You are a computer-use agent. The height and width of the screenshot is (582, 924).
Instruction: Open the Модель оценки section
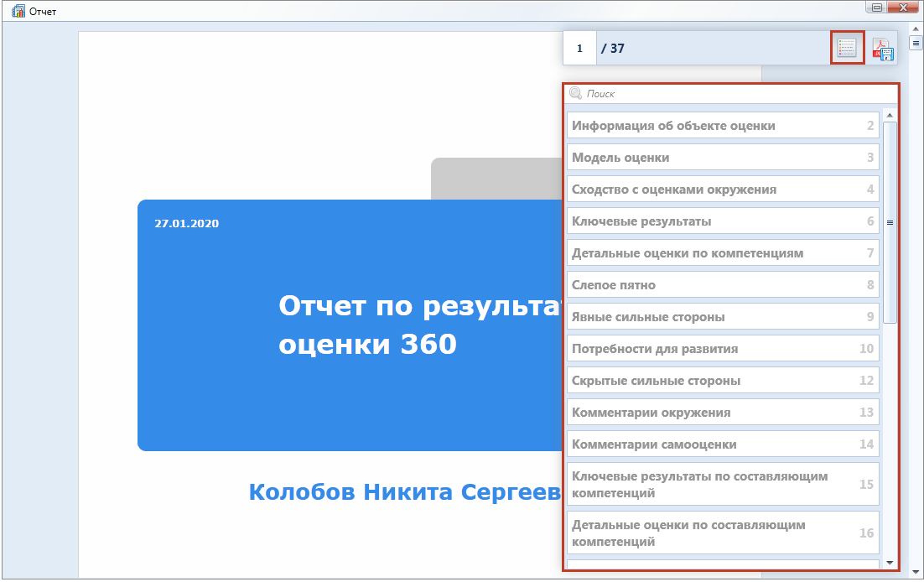[x=723, y=158]
